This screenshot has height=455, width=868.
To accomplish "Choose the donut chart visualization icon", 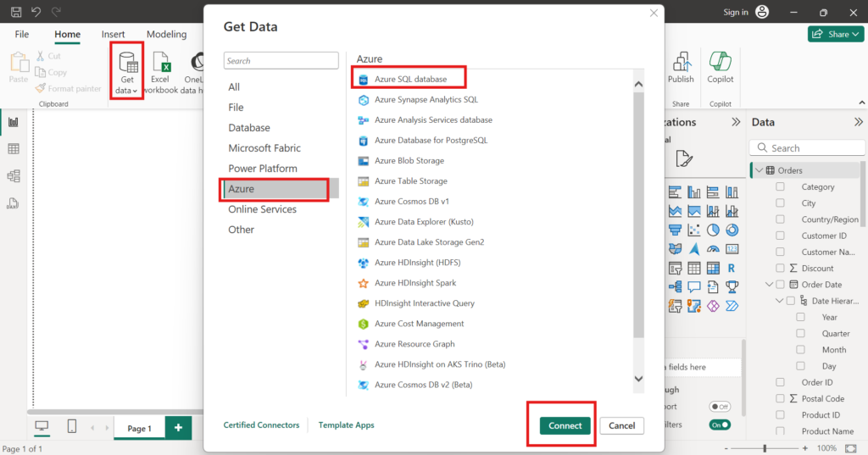I will coord(732,230).
